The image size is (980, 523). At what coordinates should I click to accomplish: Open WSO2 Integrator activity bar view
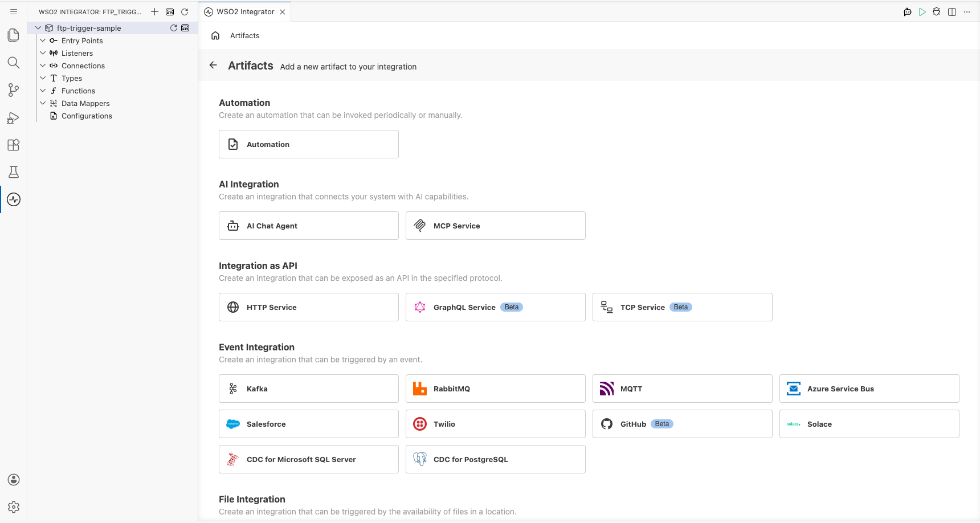(14, 199)
